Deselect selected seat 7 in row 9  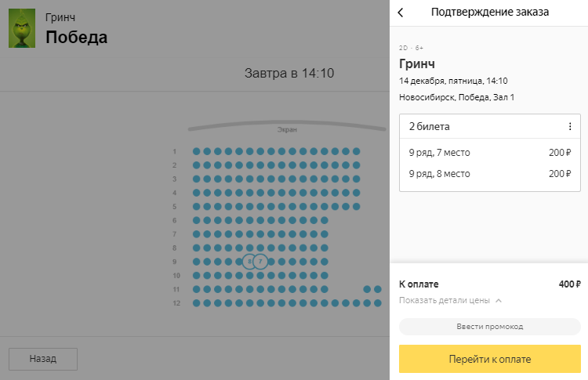[x=260, y=262]
